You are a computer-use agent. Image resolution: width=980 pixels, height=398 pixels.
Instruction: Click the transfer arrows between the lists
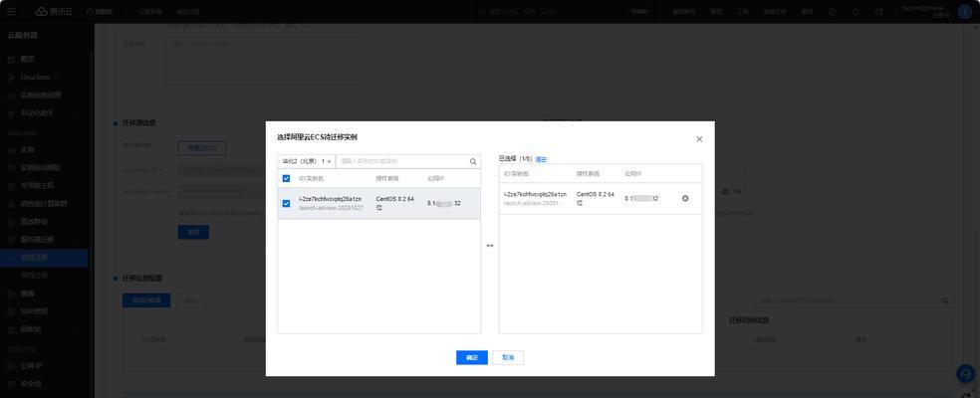tap(490, 246)
